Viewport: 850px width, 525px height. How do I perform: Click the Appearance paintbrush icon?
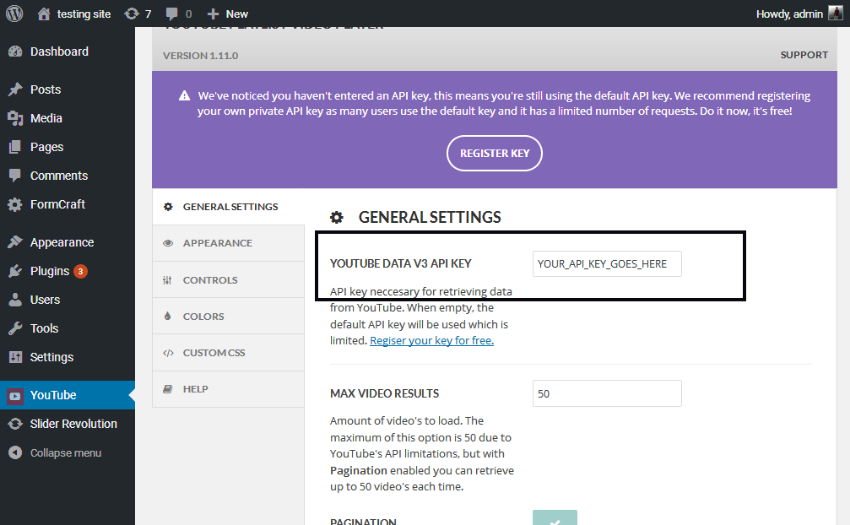pyautogui.click(x=15, y=242)
